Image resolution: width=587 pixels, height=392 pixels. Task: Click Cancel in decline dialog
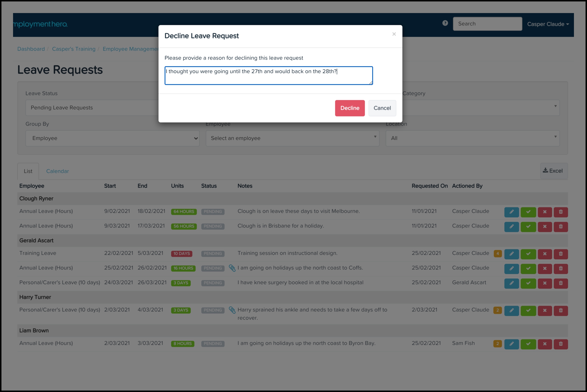382,108
